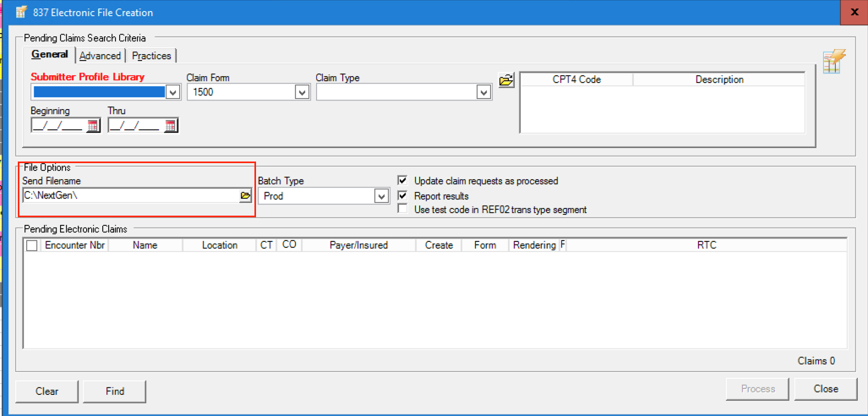Click the 837 file creation icon at top right
The image size is (868, 416).
click(x=835, y=61)
